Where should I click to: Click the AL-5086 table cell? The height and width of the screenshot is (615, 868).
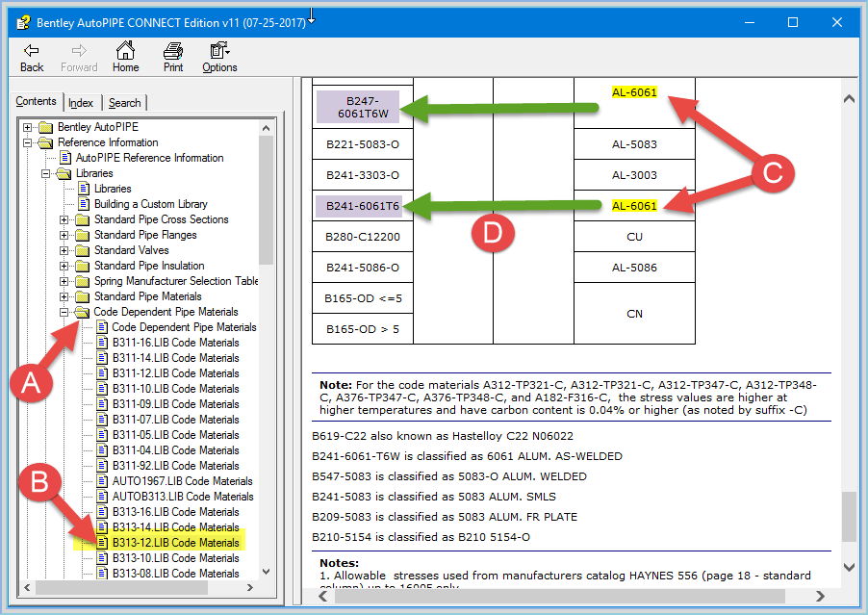pyautogui.click(x=634, y=268)
